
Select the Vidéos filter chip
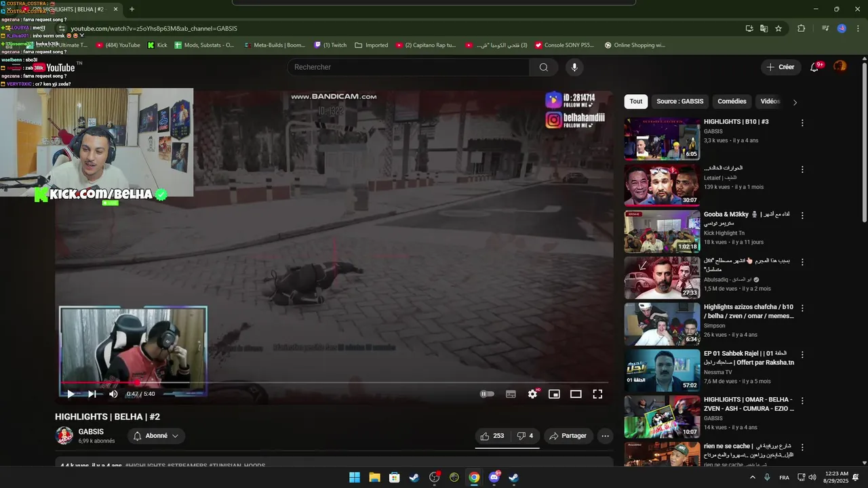click(x=770, y=102)
